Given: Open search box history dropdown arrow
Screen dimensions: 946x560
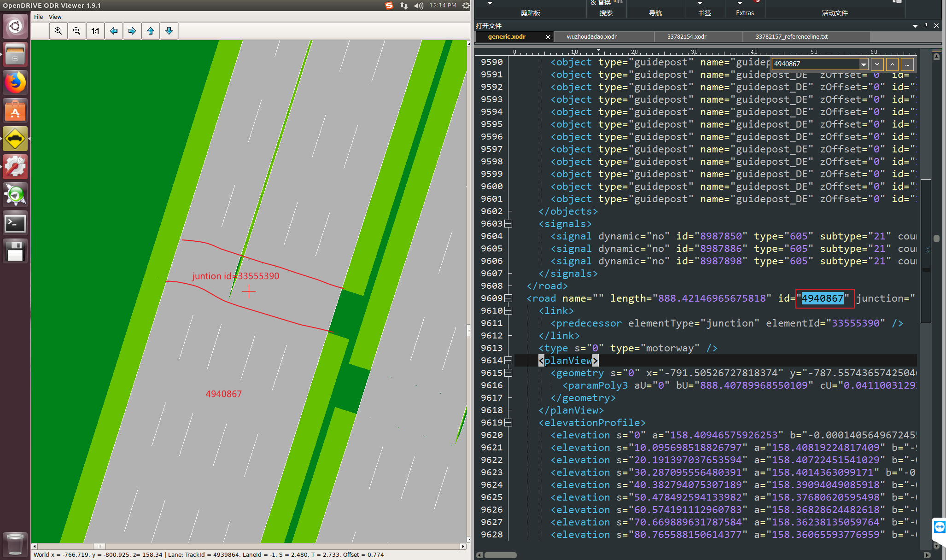Looking at the screenshot, I should coord(864,64).
